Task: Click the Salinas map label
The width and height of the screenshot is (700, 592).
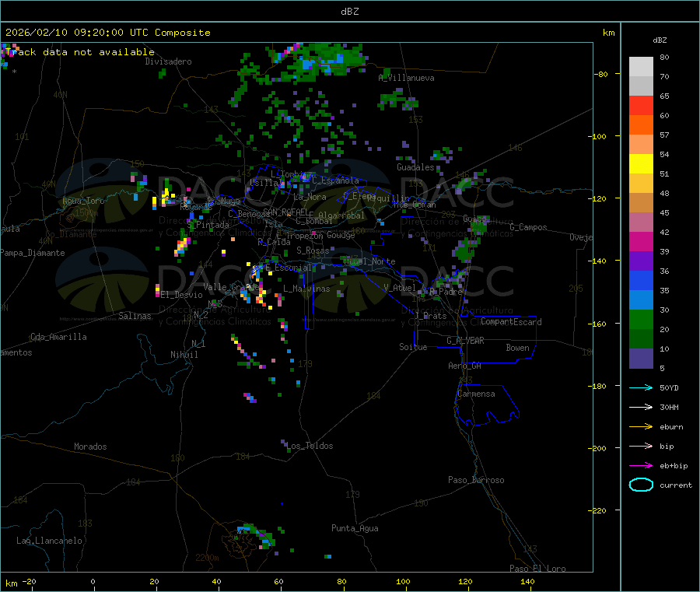Action: [x=135, y=316]
